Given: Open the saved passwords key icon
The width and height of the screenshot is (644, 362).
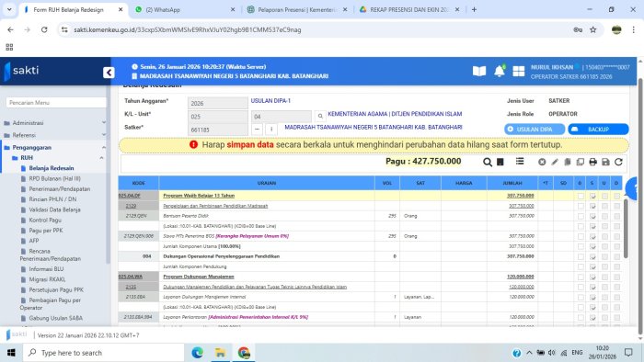Looking at the screenshot, I should point(578,29).
